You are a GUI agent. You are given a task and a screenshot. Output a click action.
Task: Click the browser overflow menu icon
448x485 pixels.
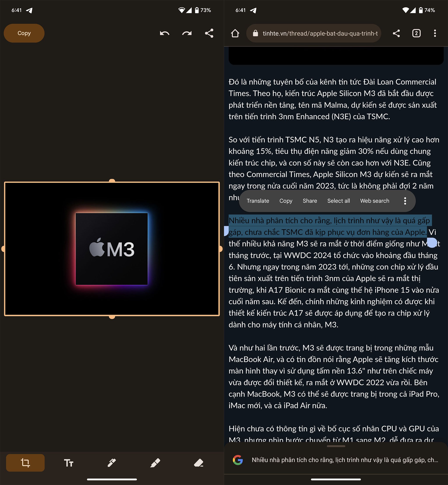click(x=434, y=33)
